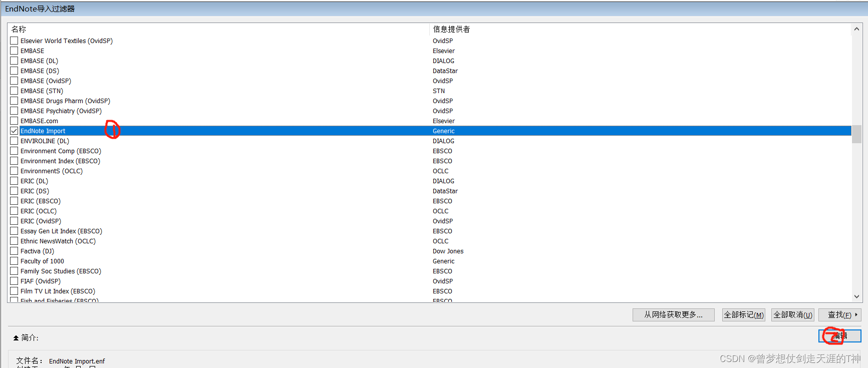Toggle the EMBASE (DS) checkbox
868x368 pixels.
pos(14,71)
